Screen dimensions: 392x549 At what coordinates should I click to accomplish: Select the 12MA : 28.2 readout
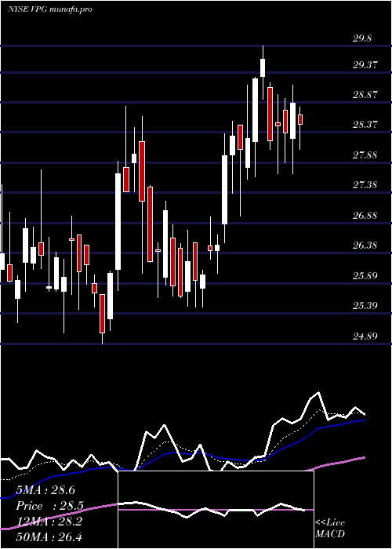tap(49, 522)
